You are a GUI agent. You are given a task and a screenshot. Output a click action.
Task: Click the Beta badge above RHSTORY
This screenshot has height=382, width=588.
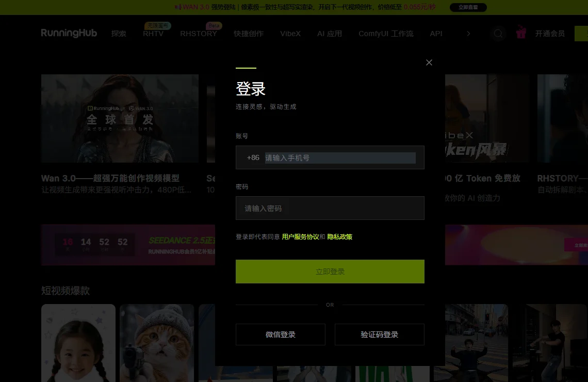214,25
